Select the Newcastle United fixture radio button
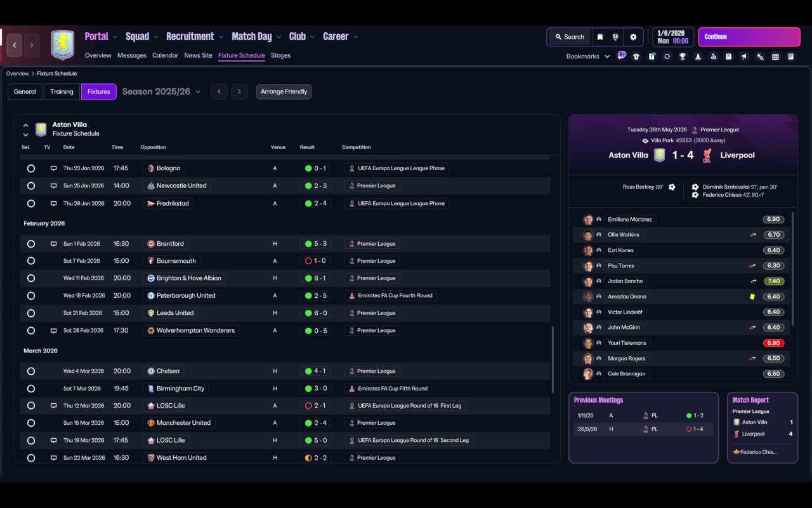This screenshot has width=812, height=508. point(31,186)
